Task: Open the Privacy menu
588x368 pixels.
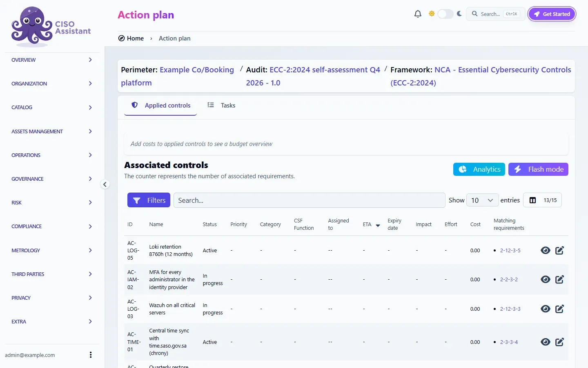Action: tap(52, 298)
